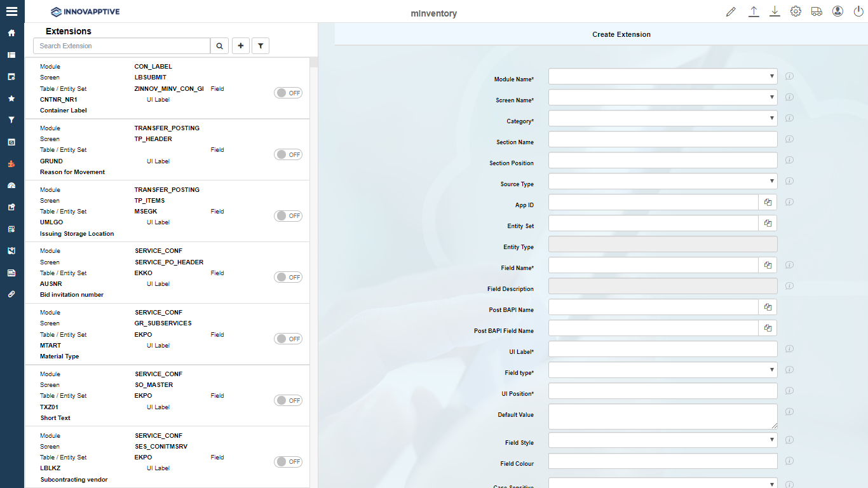Open the extension list filter button

(x=261, y=46)
